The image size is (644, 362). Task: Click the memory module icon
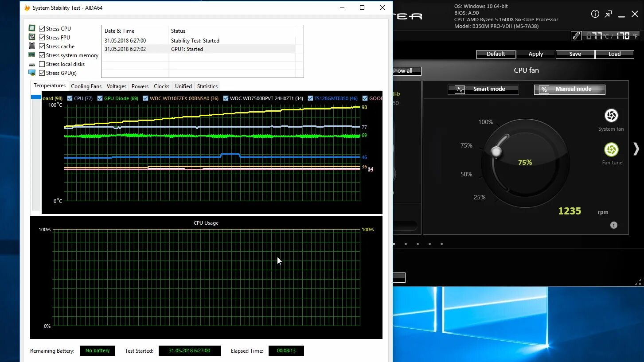click(x=32, y=55)
